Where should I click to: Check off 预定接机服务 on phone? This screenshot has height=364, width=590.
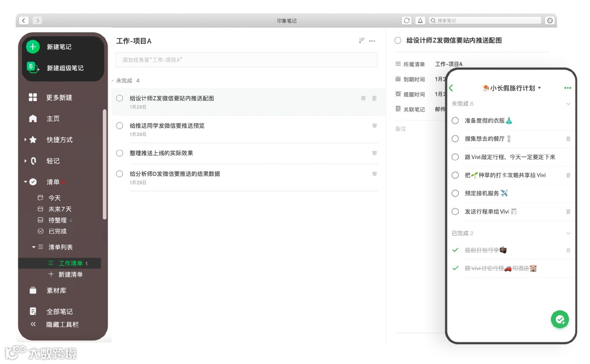point(455,193)
